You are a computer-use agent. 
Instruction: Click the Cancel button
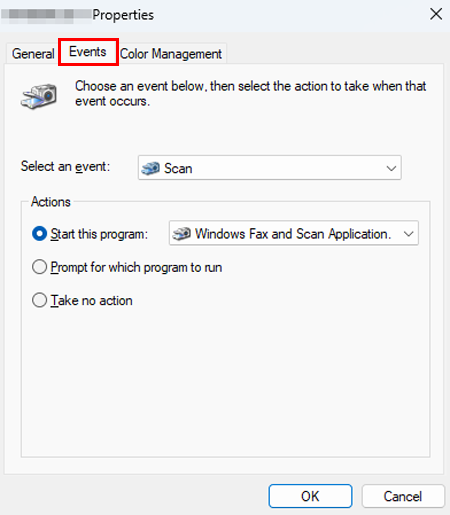tap(403, 496)
